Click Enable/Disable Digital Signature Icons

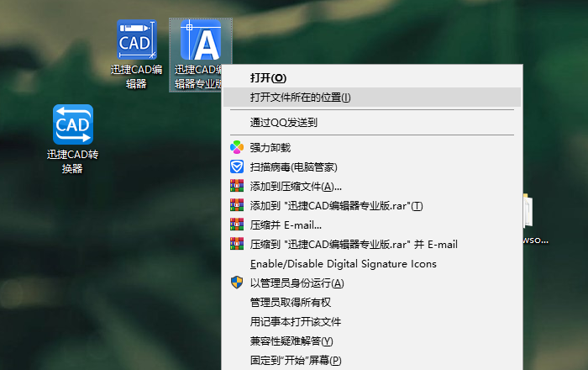(x=371, y=264)
